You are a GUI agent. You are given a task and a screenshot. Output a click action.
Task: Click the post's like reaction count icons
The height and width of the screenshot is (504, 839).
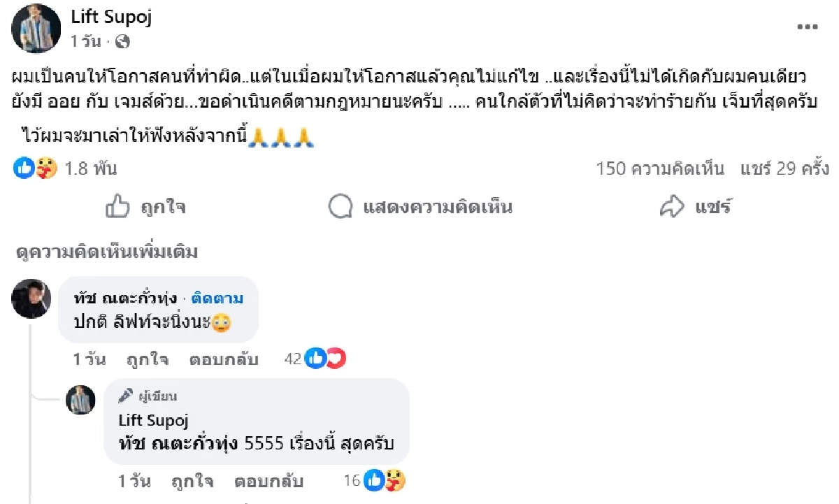(x=35, y=168)
